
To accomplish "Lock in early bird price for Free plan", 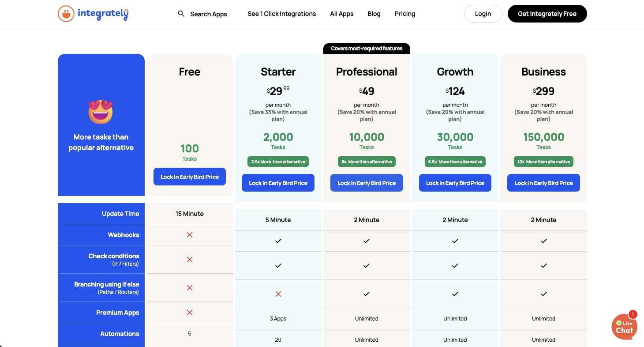I will (190, 177).
